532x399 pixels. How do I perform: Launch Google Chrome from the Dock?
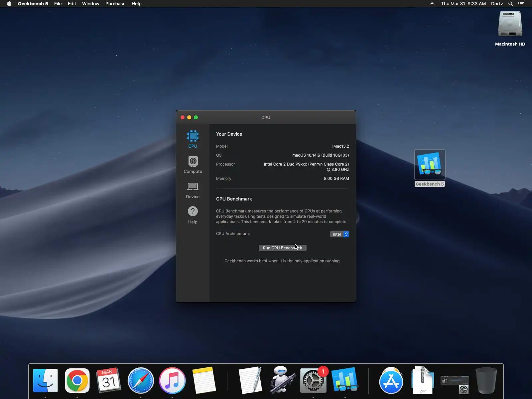pos(77,380)
